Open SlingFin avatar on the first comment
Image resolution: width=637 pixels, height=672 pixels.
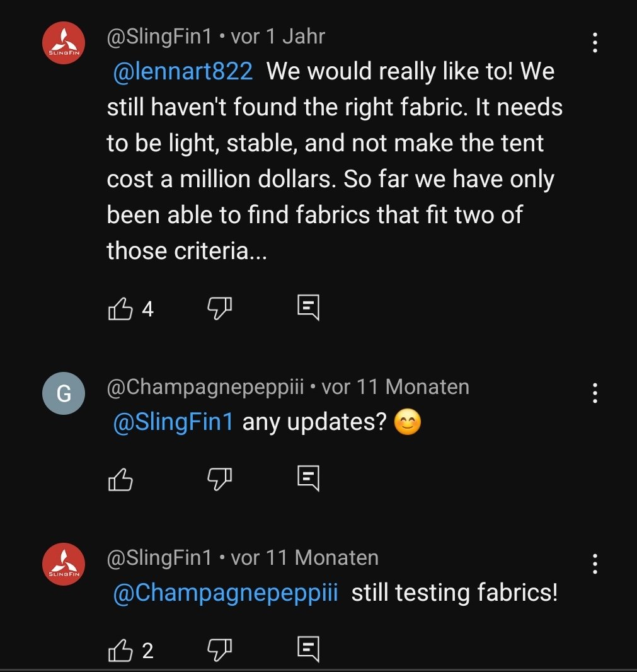(63, 43)
